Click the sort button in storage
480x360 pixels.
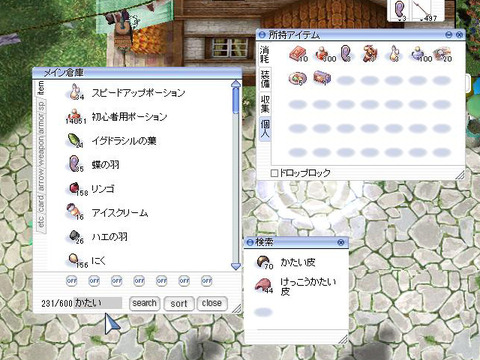[x=179, y=303]
